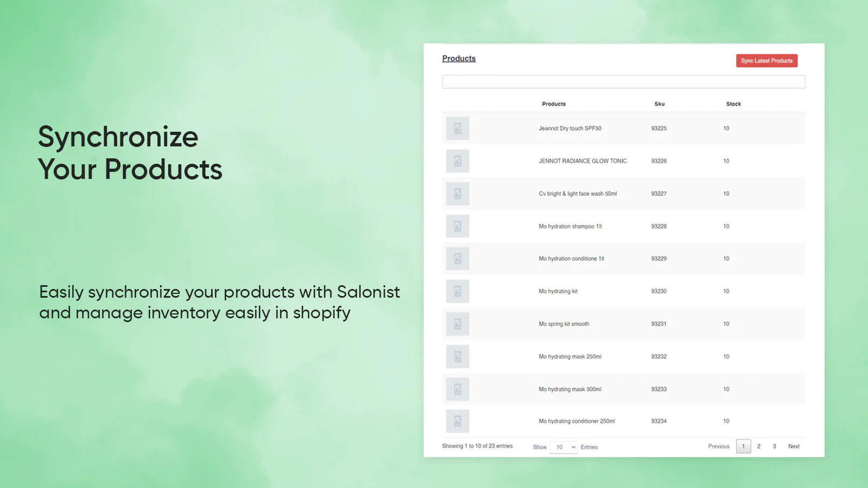Click SKU value 93234
This screenshot has height=488, width=868.
(x=659, y=421)
